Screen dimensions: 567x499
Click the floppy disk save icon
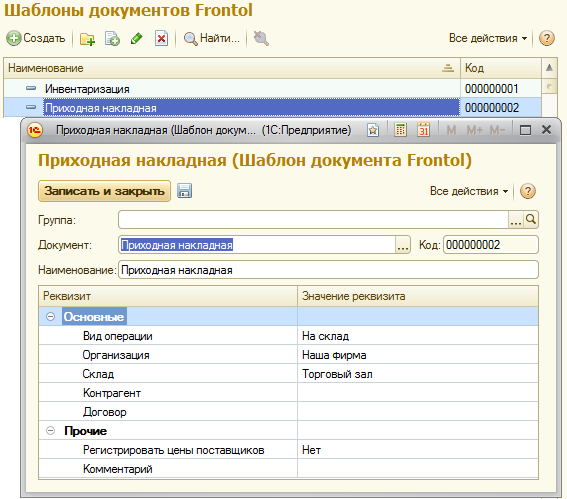[184, 191]
